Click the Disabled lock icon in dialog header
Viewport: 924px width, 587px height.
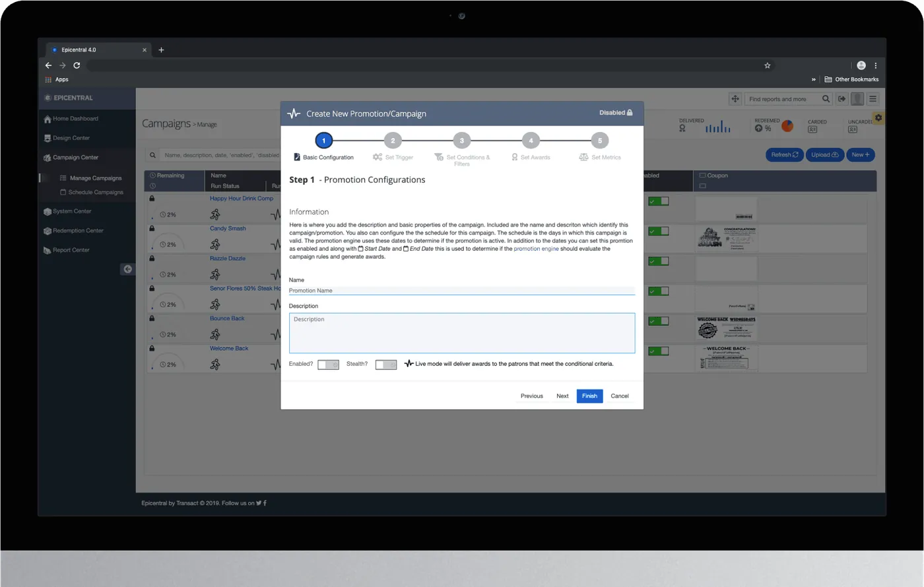point(630,113)
